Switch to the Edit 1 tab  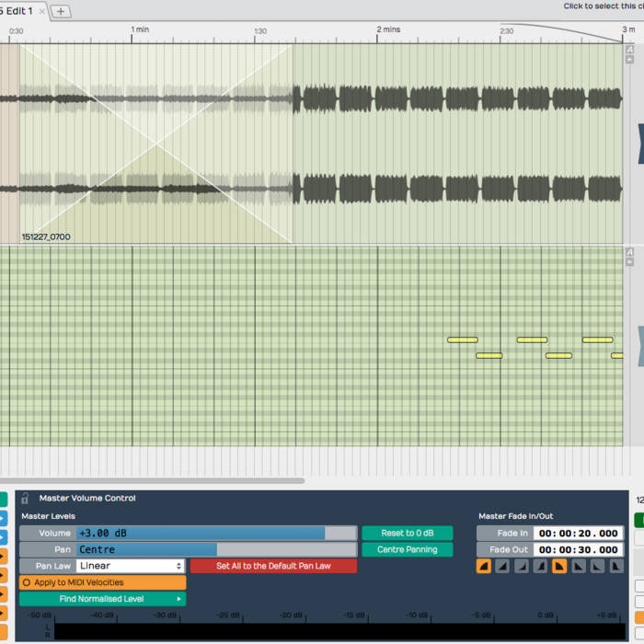click(x=17, y=11)
